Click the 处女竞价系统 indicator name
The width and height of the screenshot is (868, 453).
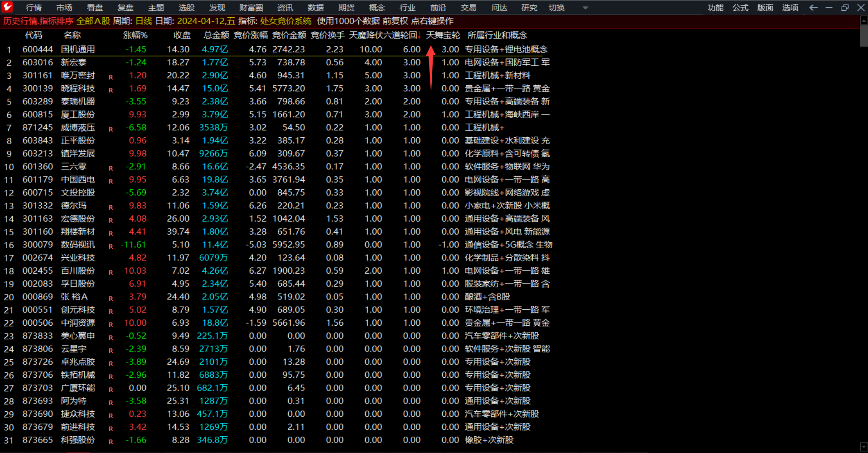pos(286,21)
